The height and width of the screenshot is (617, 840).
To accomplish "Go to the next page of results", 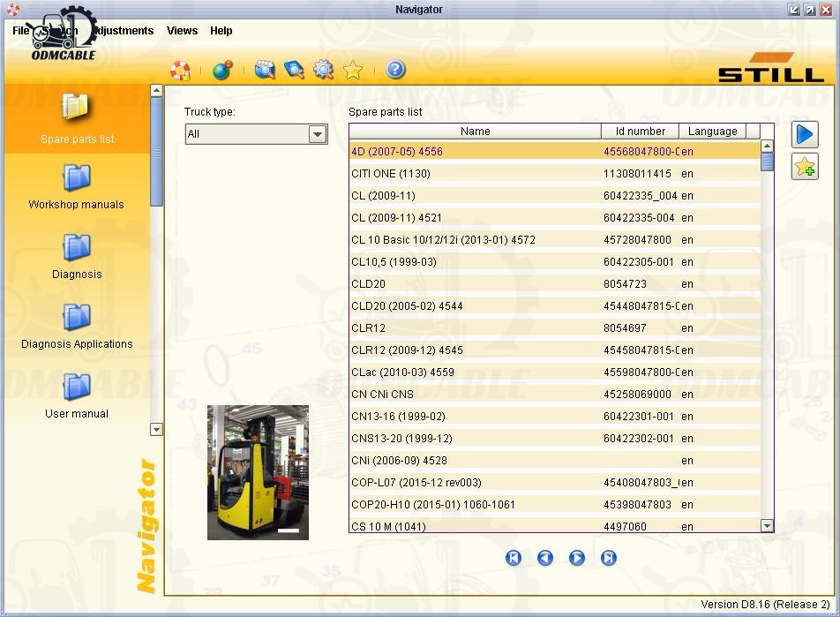I will [x=576, y=558].
